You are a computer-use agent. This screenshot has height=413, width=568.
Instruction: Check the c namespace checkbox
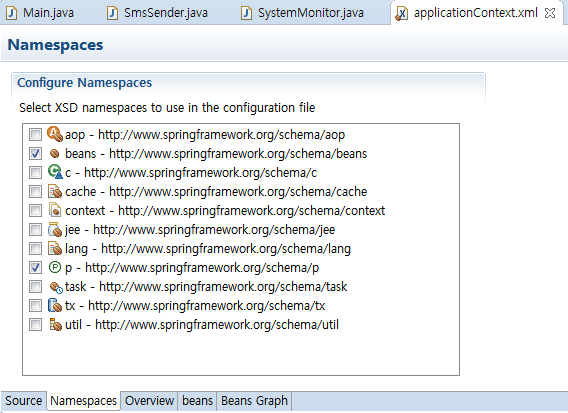click(35, 172)
